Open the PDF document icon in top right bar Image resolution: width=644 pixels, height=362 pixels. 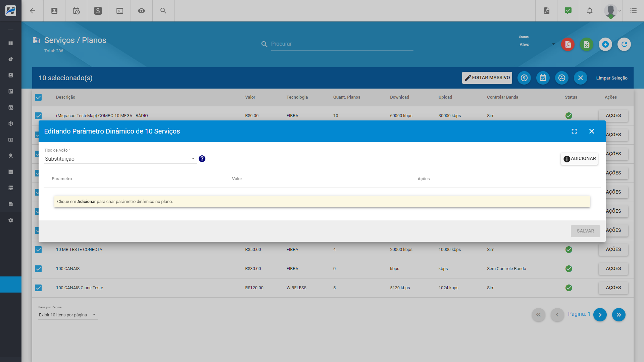coord(546,11)
